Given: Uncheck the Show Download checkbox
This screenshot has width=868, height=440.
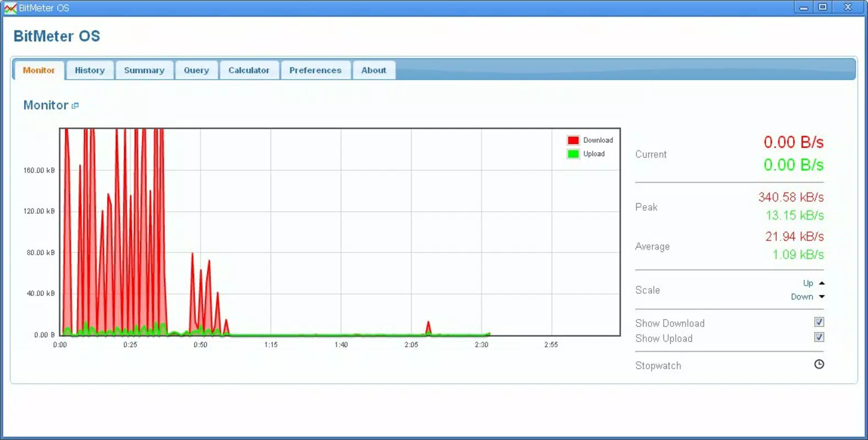Looking at the screenshot, I should click(819, 322).
